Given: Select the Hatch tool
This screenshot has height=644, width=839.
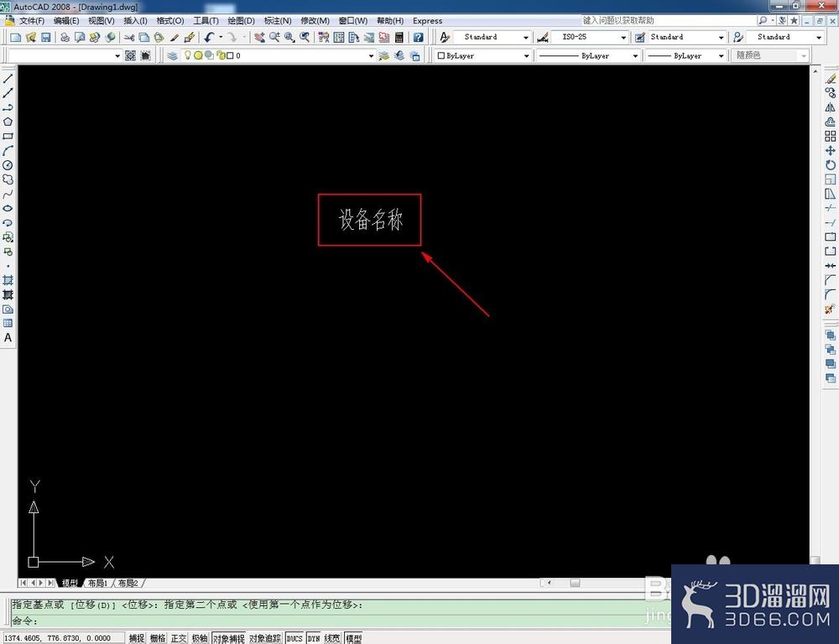Looking at the screenshot, I should 8,280.
